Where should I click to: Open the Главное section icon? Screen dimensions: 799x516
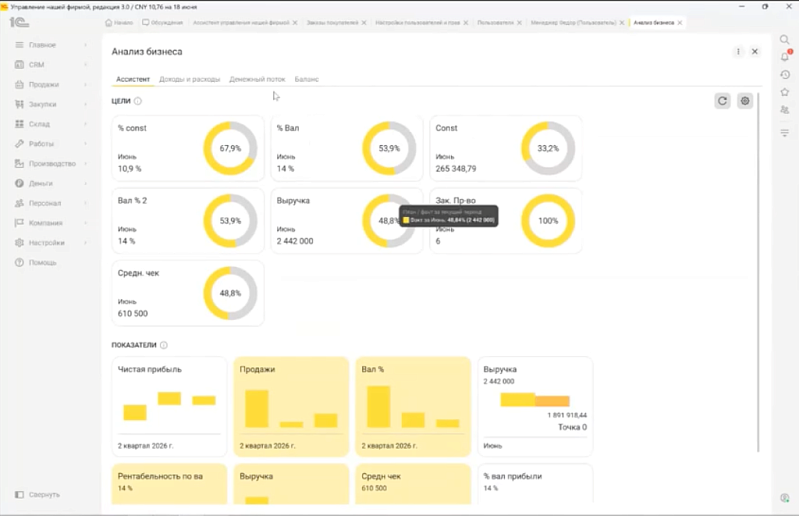[x=19, y=45]
